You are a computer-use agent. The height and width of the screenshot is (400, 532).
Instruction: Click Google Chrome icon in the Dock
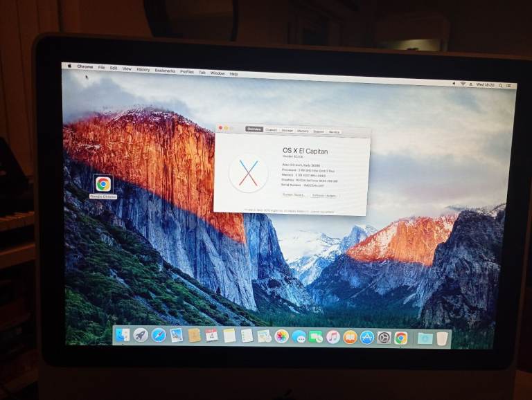click(x=401, y=338)
